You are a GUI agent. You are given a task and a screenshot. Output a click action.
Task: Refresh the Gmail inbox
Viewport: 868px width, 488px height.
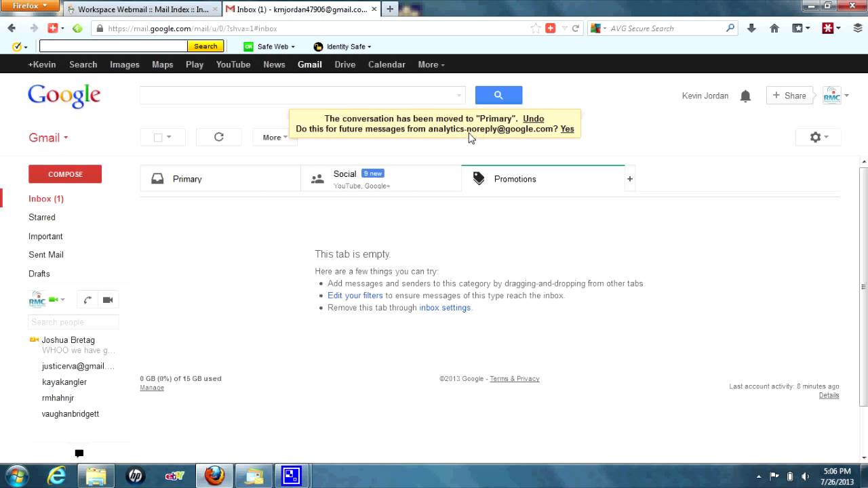(219, 137)
